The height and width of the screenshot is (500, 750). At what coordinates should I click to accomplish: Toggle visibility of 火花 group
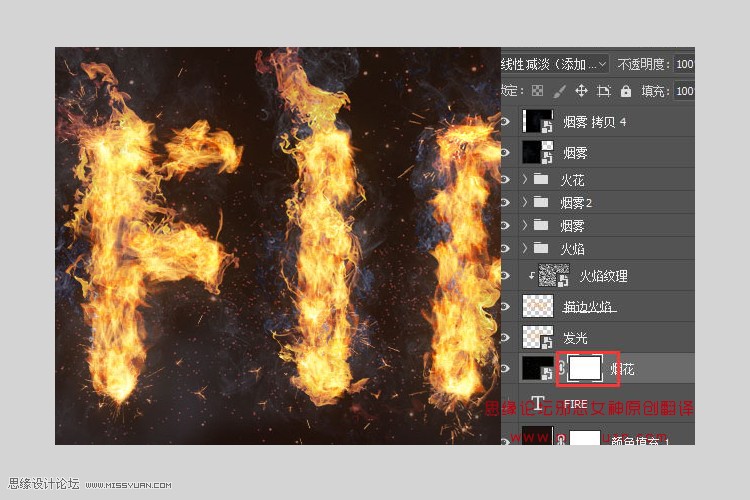[x=505, y=179]
